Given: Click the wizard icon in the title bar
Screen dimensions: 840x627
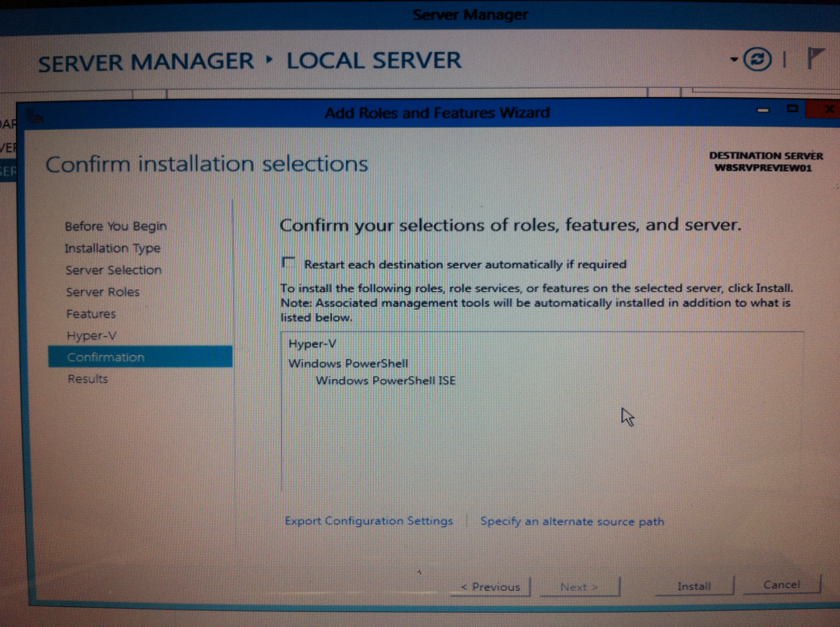Looking at the screenshot, I should pos(36,117).
